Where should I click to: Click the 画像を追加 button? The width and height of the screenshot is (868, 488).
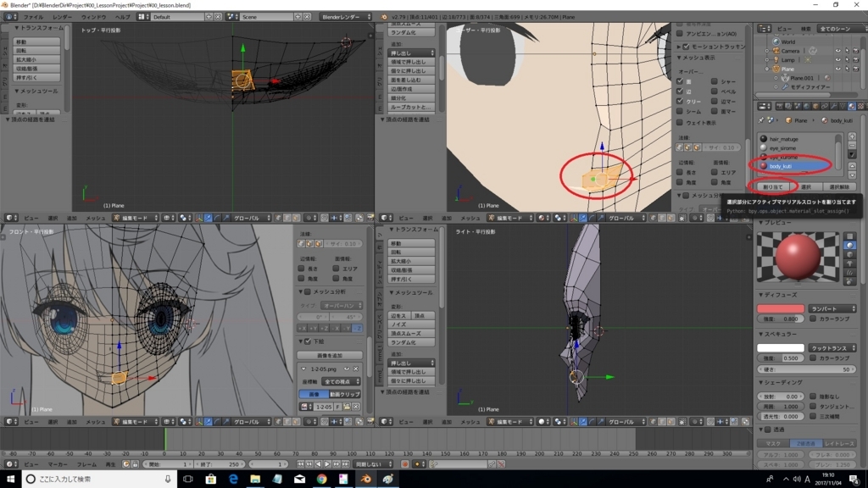(x=330, y=356)
